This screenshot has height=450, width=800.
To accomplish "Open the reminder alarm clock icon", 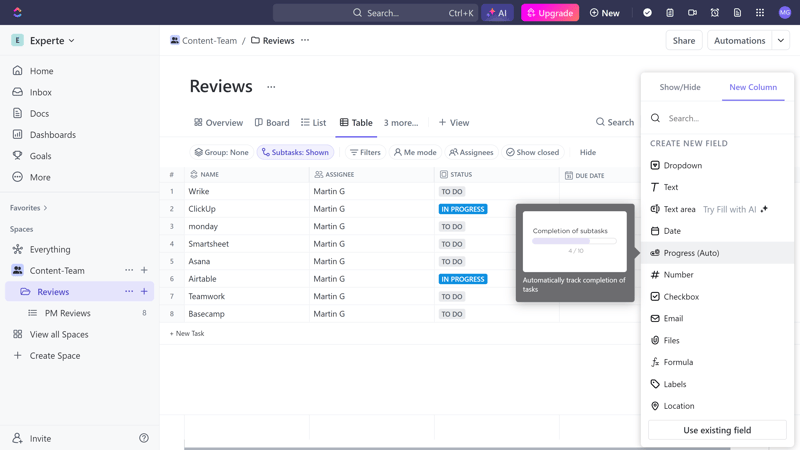I will [x=715, y=13].
